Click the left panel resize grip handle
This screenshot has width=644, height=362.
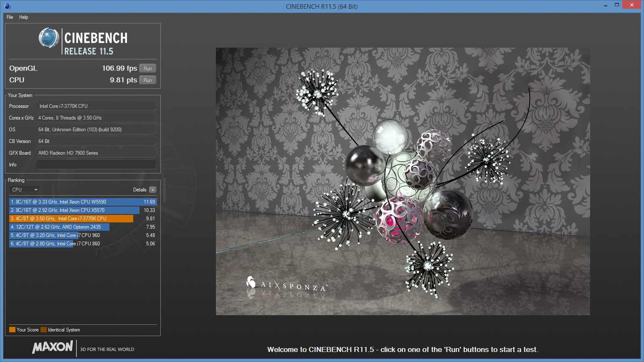(x=164, y=190)
